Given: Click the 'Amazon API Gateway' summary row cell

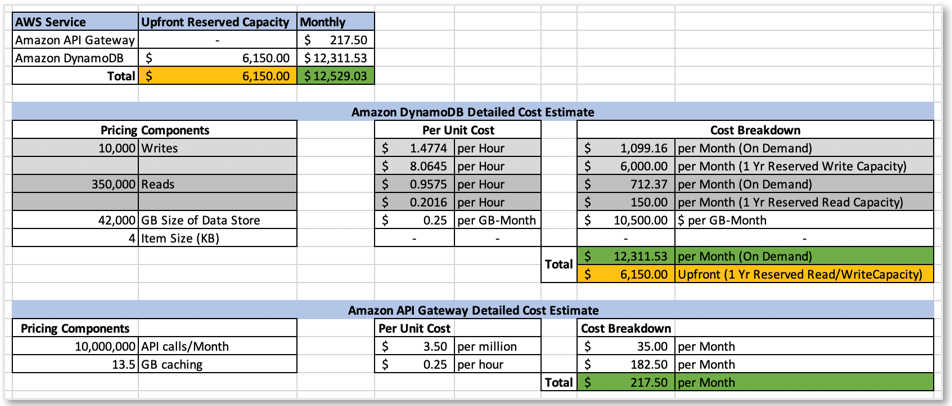Looking at the screenshot, I should (75, 40).
